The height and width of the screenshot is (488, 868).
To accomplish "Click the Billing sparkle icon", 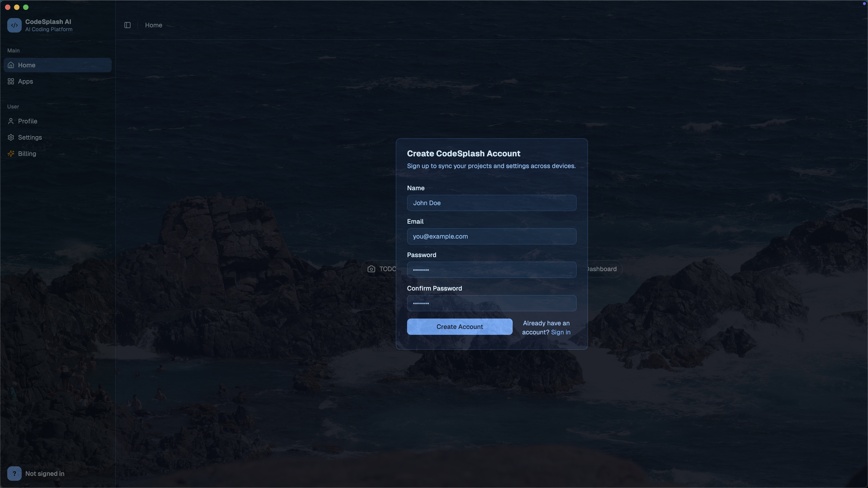I will pyautogui.click(x=11, y=154).
